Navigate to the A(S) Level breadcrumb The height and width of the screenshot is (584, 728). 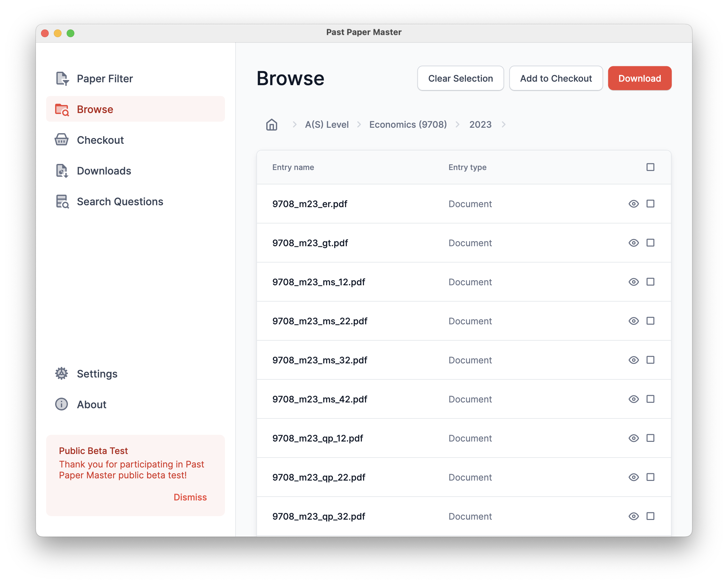coord(327,125)
